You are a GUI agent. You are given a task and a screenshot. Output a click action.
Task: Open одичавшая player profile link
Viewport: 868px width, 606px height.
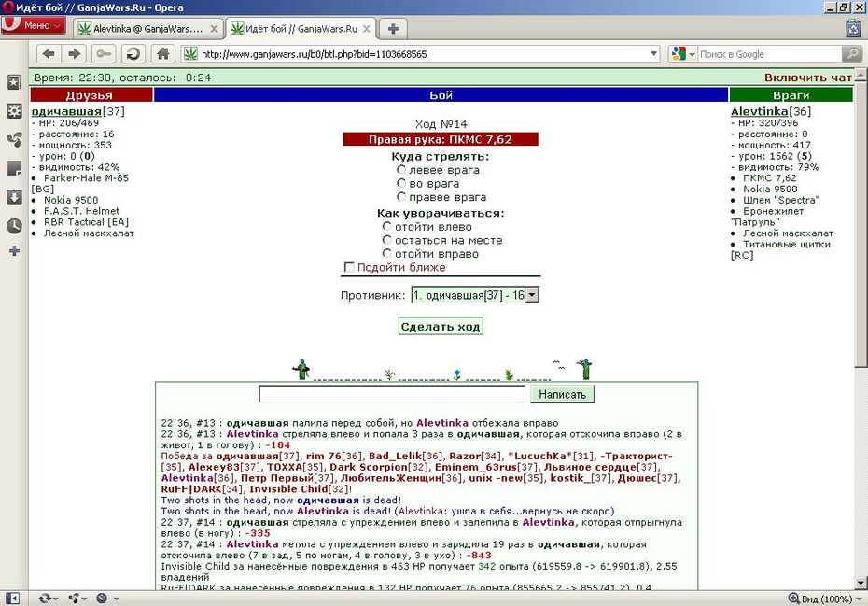pyautogui.click(x=66, y=111)
